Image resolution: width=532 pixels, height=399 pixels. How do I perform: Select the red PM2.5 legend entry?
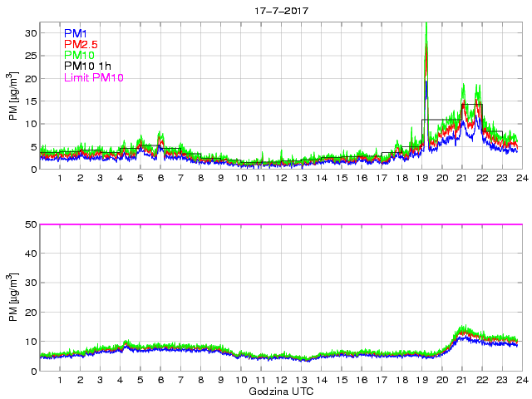pyautogui.click(x=81, y=44)
